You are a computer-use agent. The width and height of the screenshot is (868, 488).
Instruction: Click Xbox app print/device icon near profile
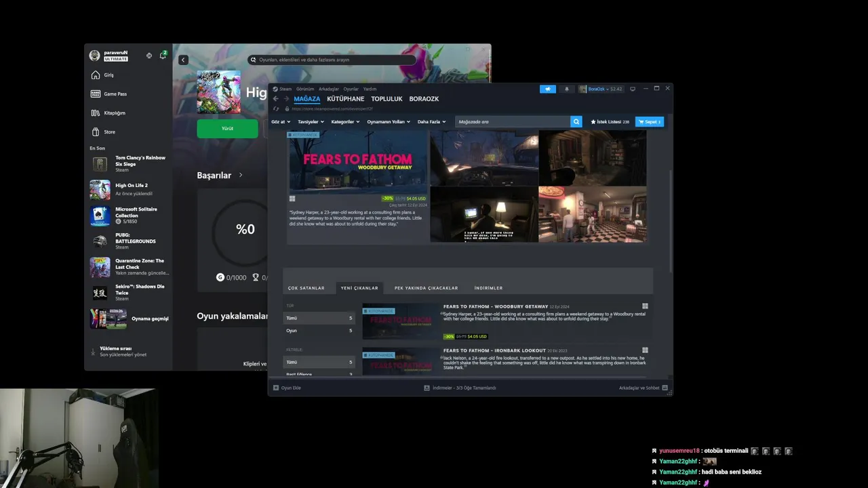pyautogui.click(x=149, y=56)
